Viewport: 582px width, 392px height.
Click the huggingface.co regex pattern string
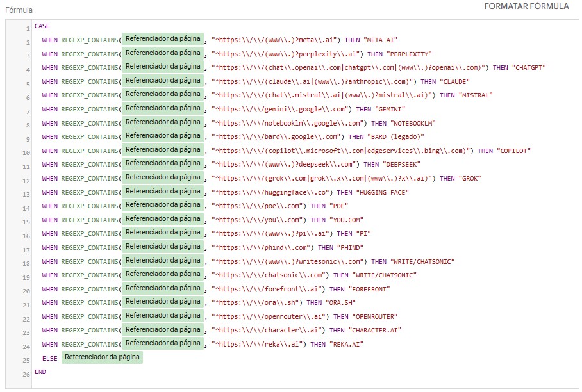point(270,192)
